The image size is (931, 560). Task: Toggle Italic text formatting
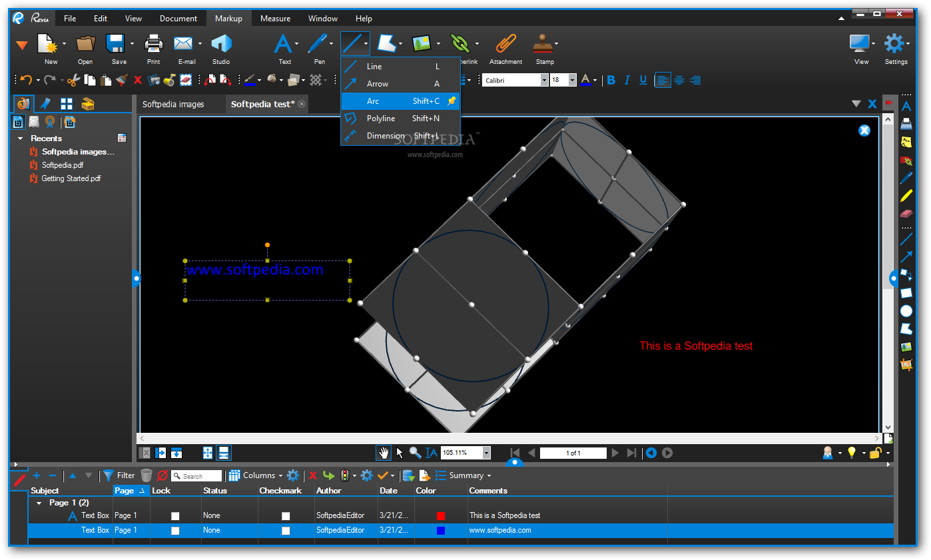coord(627,80)
